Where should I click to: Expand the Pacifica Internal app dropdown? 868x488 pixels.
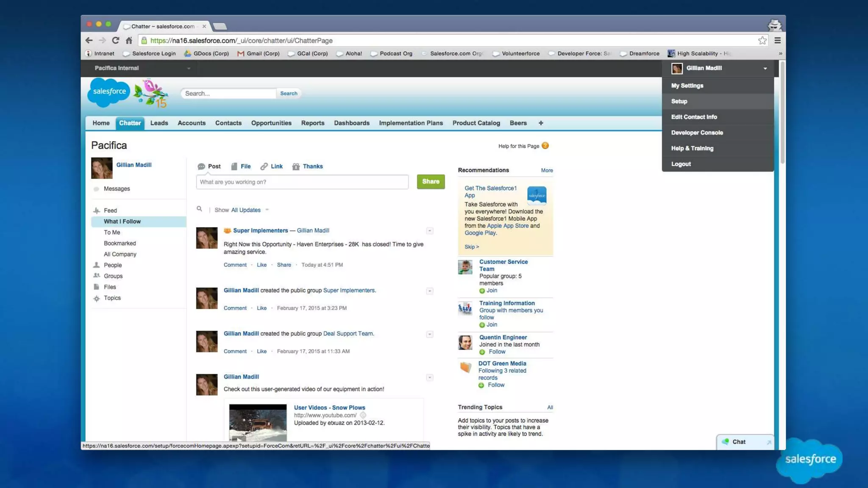189,68
